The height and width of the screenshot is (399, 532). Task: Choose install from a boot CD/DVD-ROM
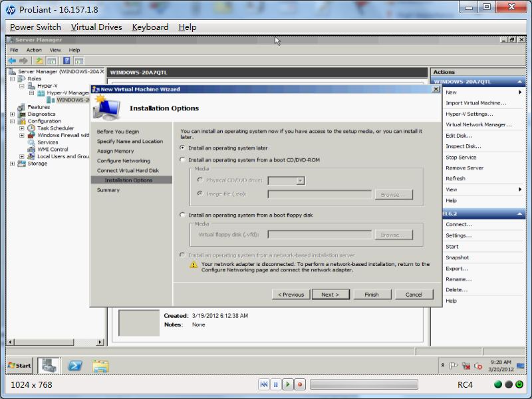tap(182, 160)
